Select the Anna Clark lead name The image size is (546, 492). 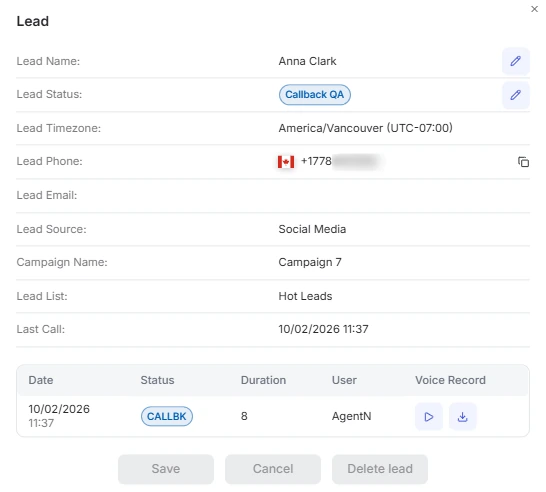click(307, 61)
